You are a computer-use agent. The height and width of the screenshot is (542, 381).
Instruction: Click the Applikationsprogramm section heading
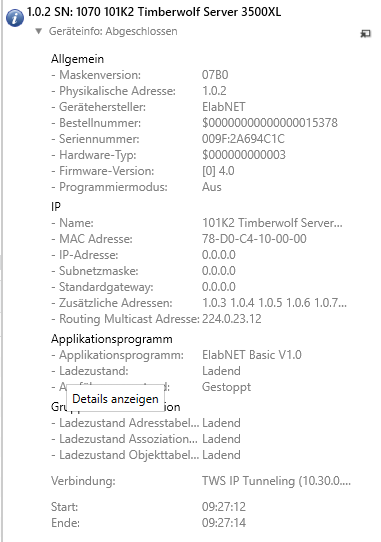[x=112, y=339]
